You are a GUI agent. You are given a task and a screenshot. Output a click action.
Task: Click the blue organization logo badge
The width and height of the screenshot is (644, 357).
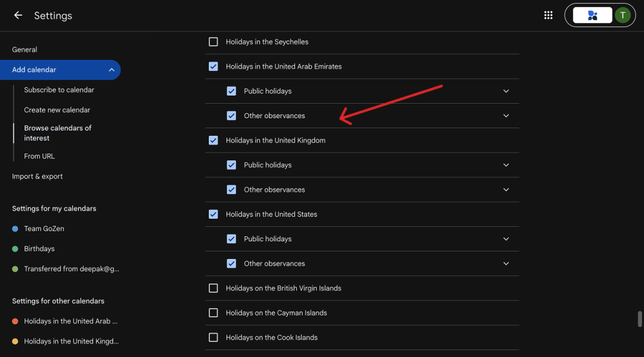pos(592,16)
